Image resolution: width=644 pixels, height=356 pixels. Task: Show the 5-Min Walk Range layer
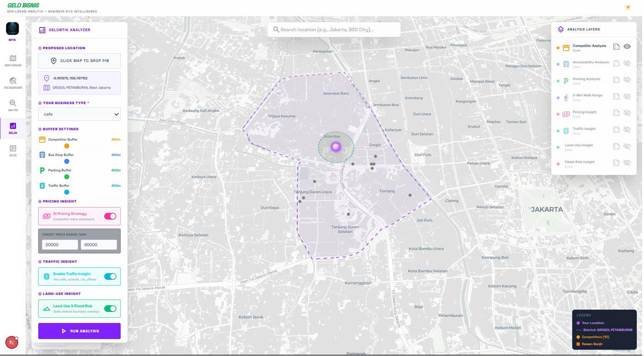tap(629, 97)
